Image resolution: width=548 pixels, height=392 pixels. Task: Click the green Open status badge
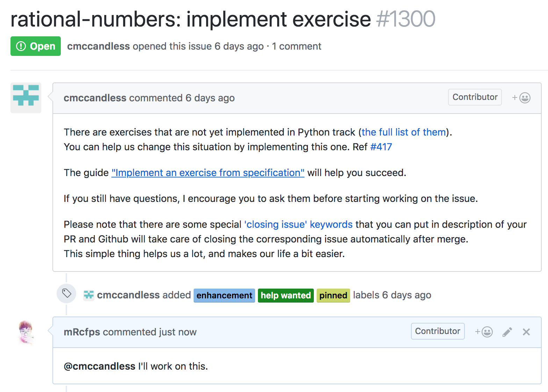(36, 46)
